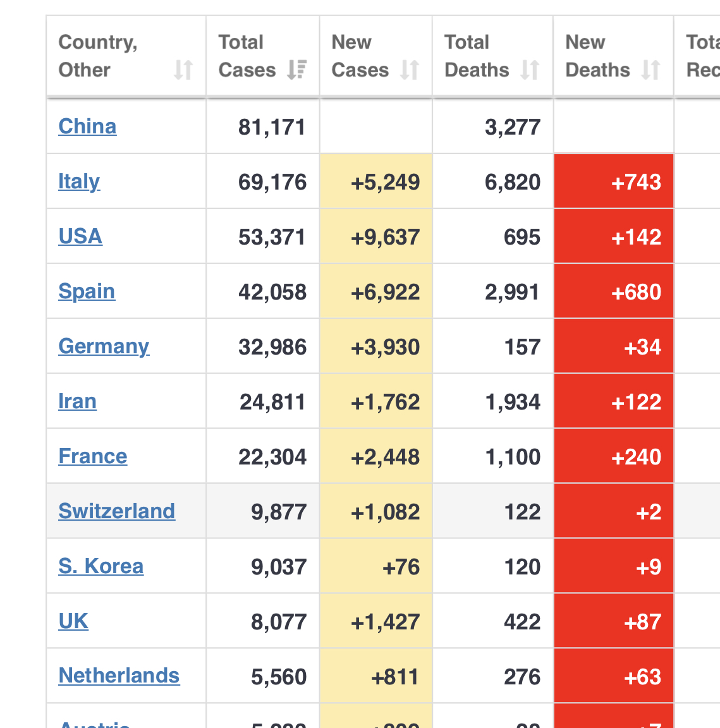Open the Netherlands country page

point(119,676)
